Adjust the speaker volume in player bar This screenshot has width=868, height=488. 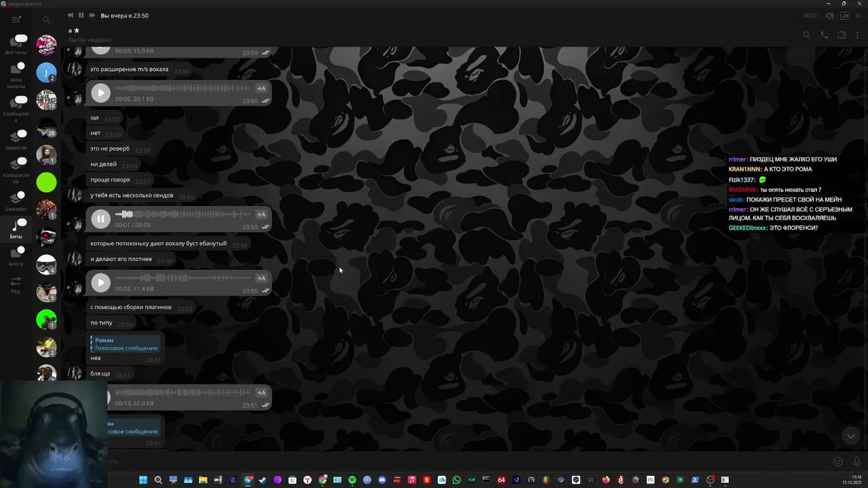829,16
